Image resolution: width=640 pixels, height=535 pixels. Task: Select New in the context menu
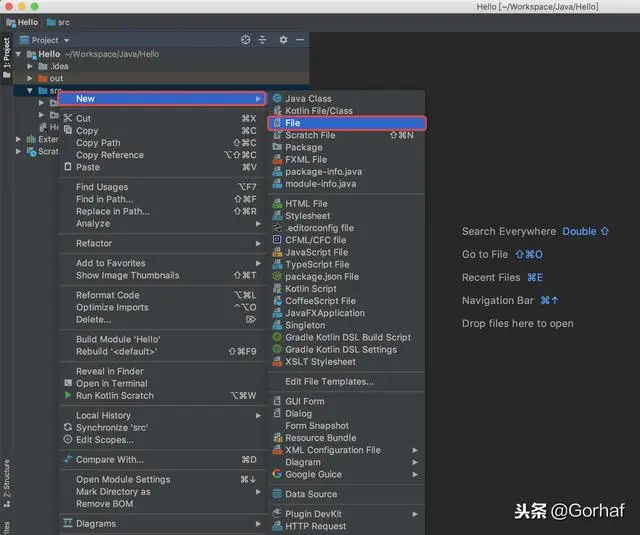[x=162, y=98]
